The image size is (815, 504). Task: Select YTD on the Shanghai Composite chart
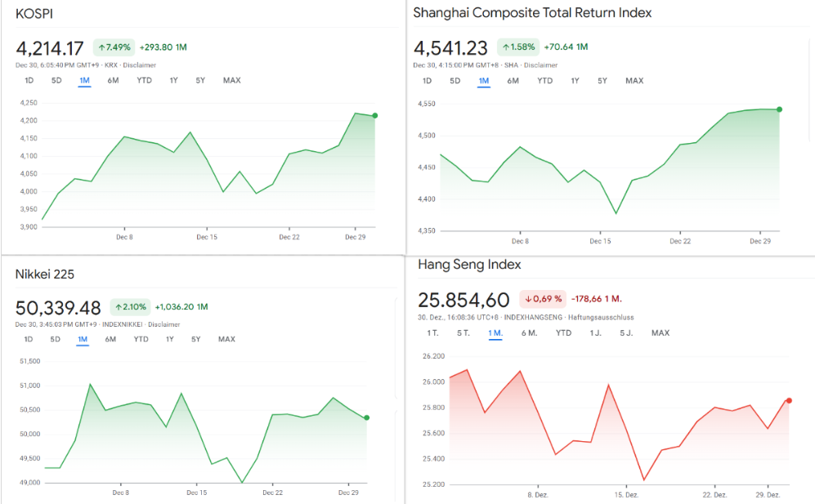pos(544,81)
